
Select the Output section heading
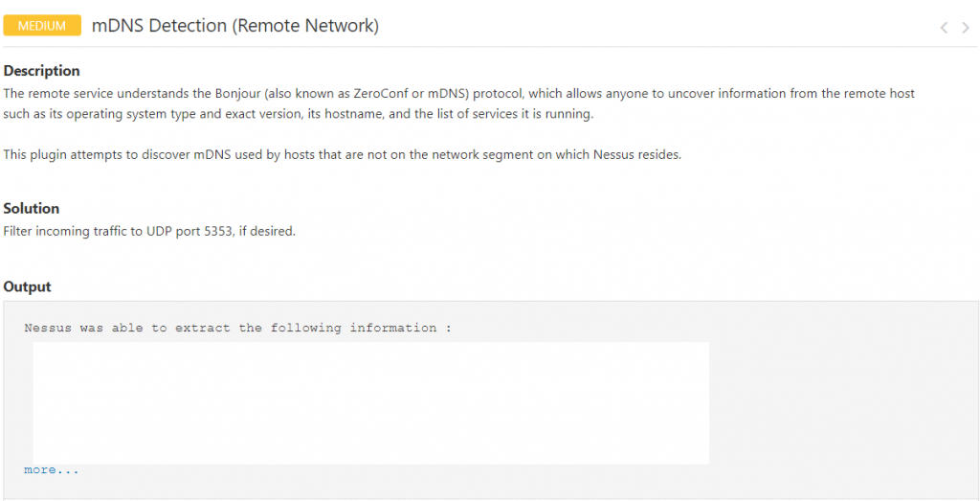(x=28, y=286)
